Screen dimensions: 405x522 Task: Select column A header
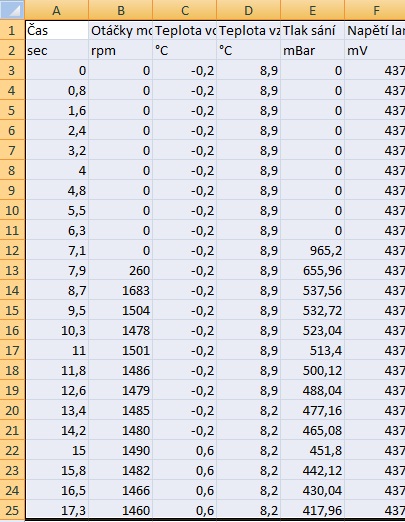(x=57, y=10)
